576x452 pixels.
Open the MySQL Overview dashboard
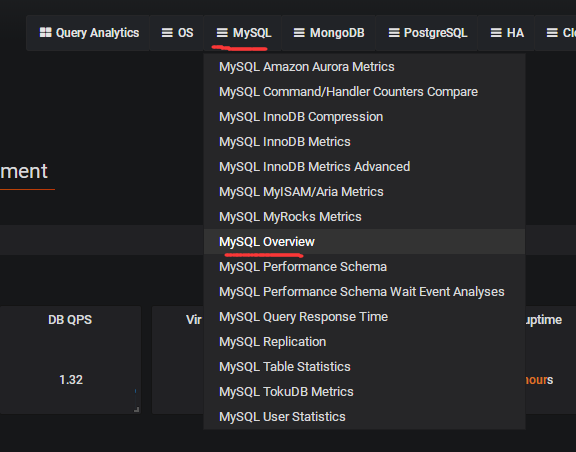point(364,242)
